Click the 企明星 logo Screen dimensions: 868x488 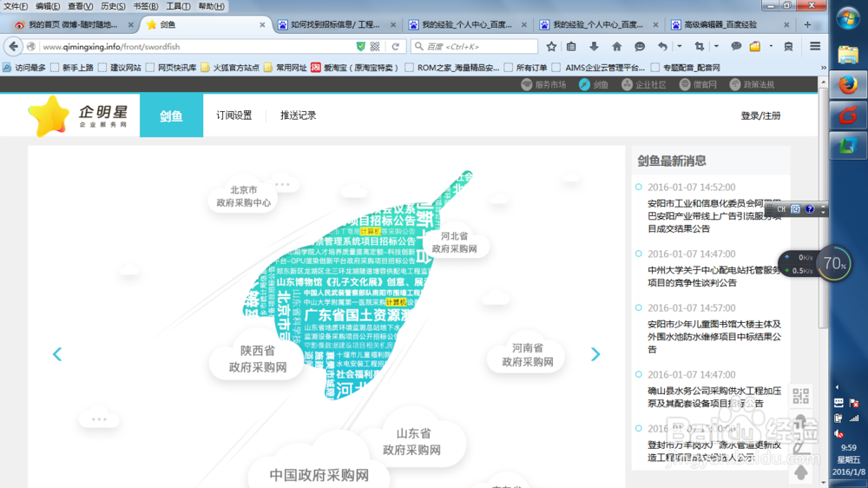(x=78, y=115)
